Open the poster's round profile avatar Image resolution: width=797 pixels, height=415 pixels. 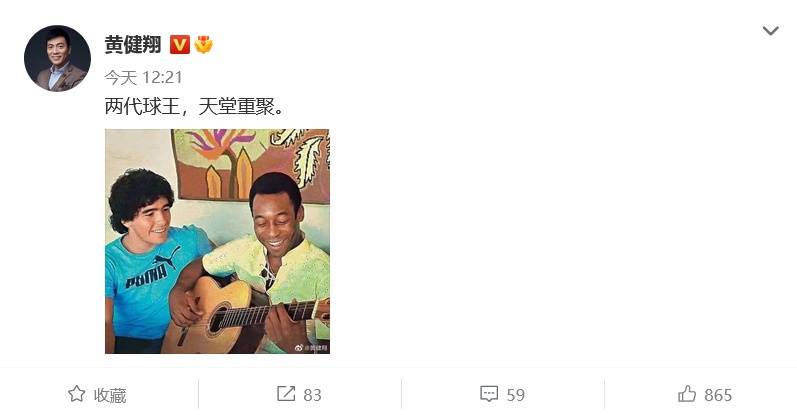coord(57,58)
